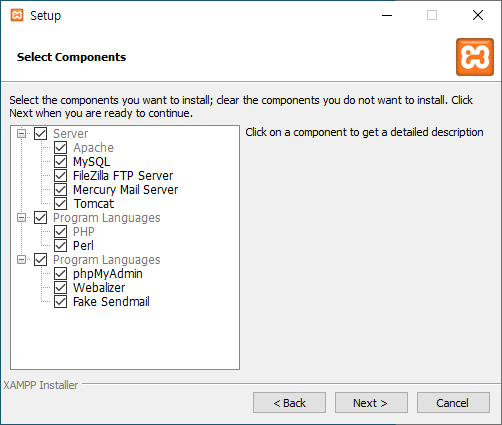
Task: Select the Apache component label
Action: 93,148
